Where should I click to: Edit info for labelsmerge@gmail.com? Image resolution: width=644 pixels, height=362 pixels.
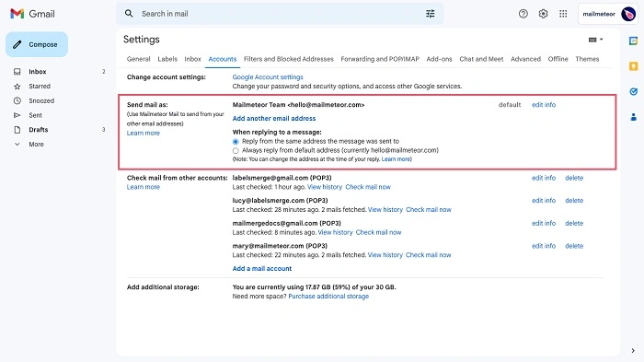pyautogui.click(x=544, y=178)
